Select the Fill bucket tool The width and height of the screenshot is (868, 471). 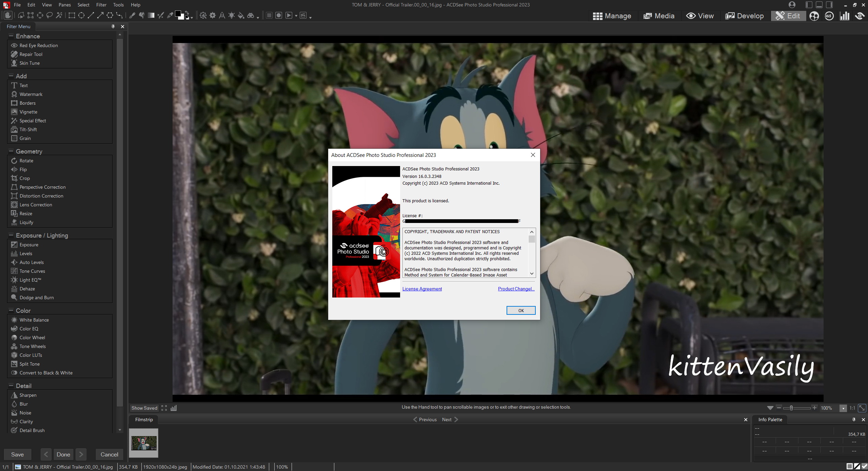[x=241, y=15]
